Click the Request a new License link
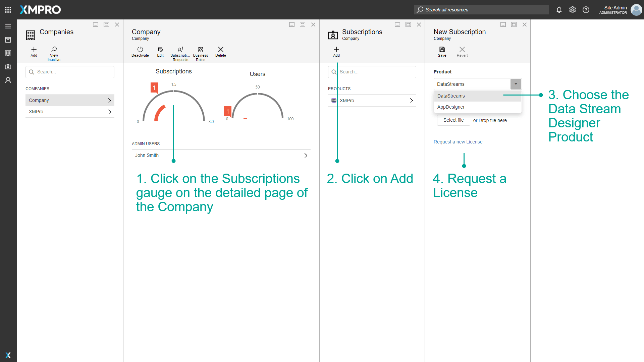This screenshot has height=362, width=644. pyautogui.click(x=458, y=141)
